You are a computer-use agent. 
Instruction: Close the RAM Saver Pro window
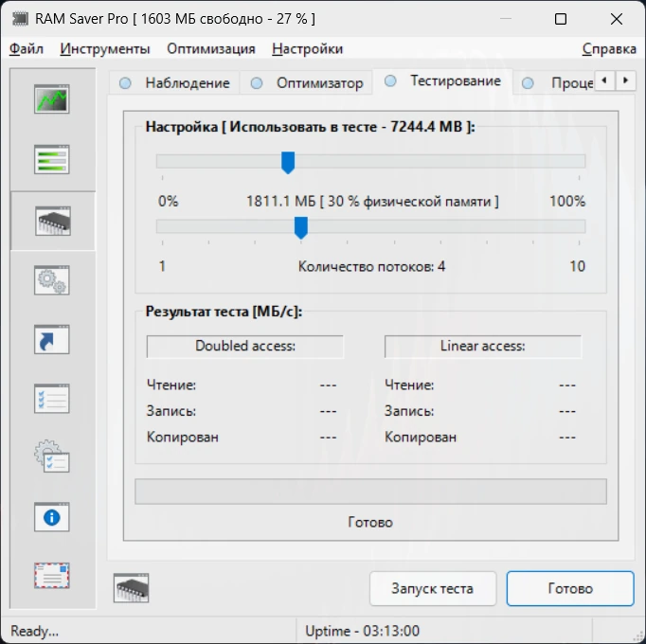[x=617, y=19]
